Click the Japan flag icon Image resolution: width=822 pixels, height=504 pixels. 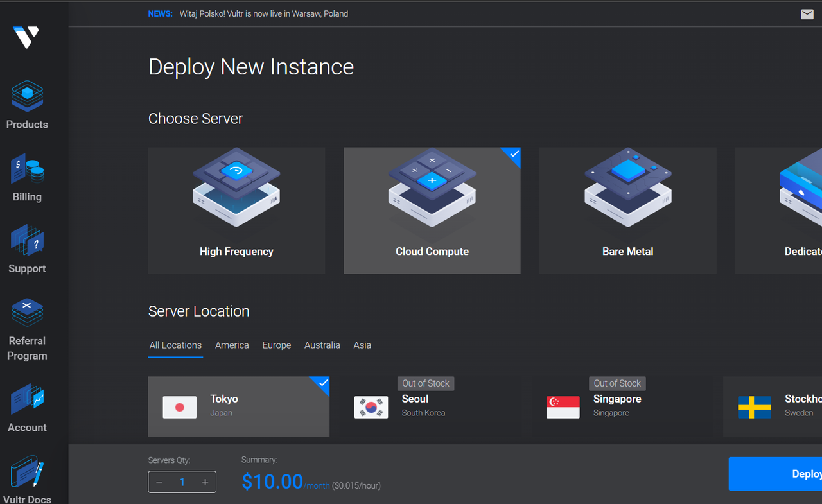(180, 407)
